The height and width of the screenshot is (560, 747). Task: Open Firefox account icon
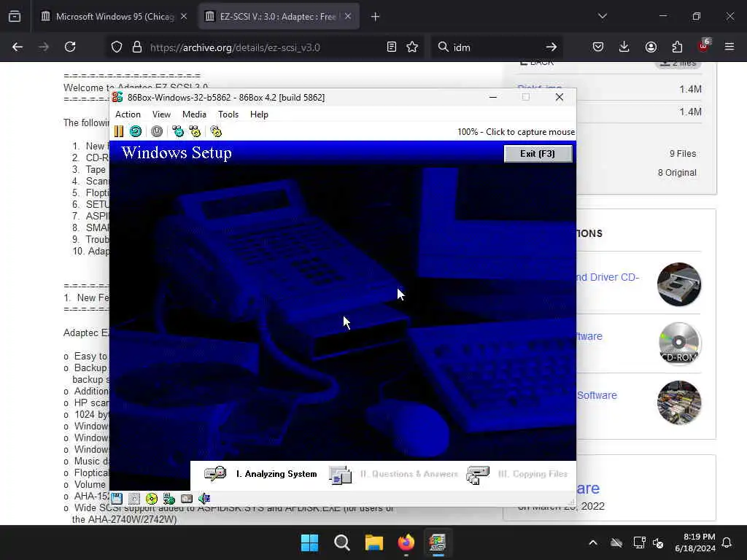point(651,47)
